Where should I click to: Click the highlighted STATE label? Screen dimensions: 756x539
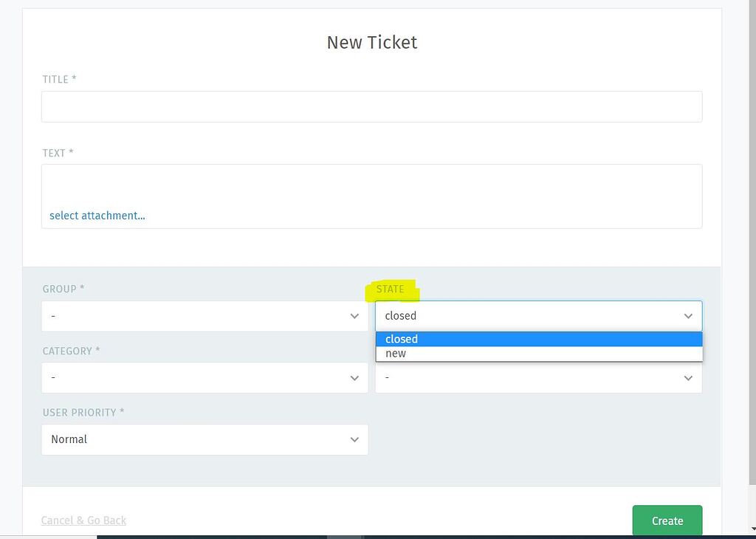(391, 289)
